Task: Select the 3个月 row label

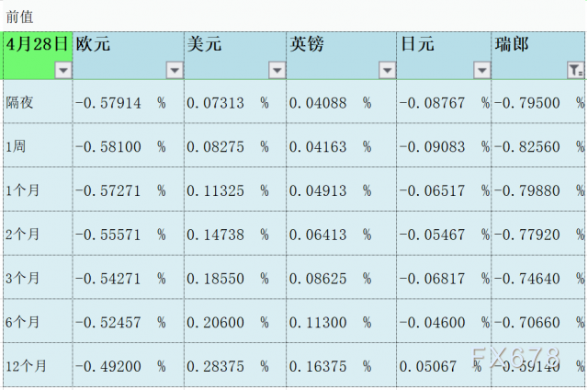Action: [x=38, y=277]
